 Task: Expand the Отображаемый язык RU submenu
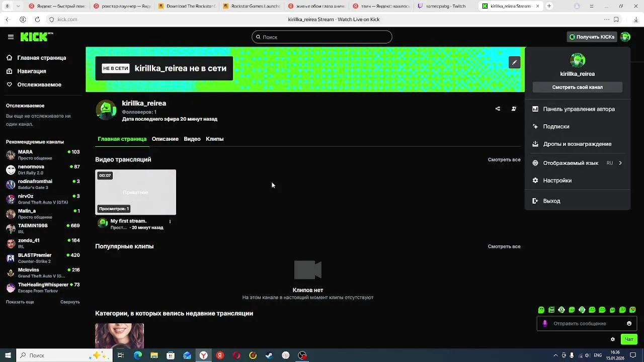[x=578, y=163]
